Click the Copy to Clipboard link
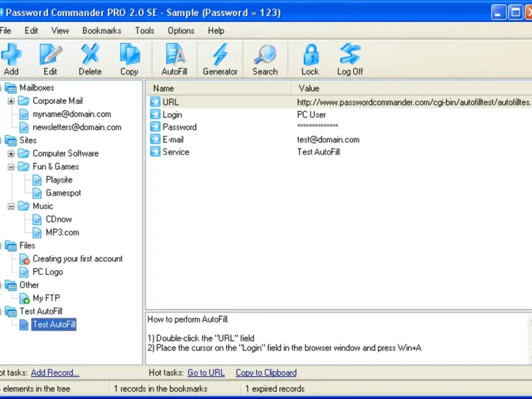The image size is (532, 399). coord(266,372)
